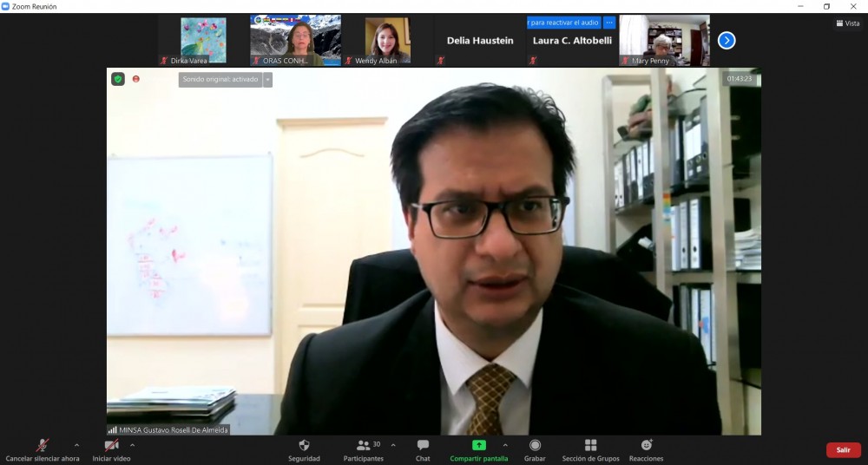Open the Seguridad shield icon
This screenshot has height=465, width=868.
(x=304, y=445)
